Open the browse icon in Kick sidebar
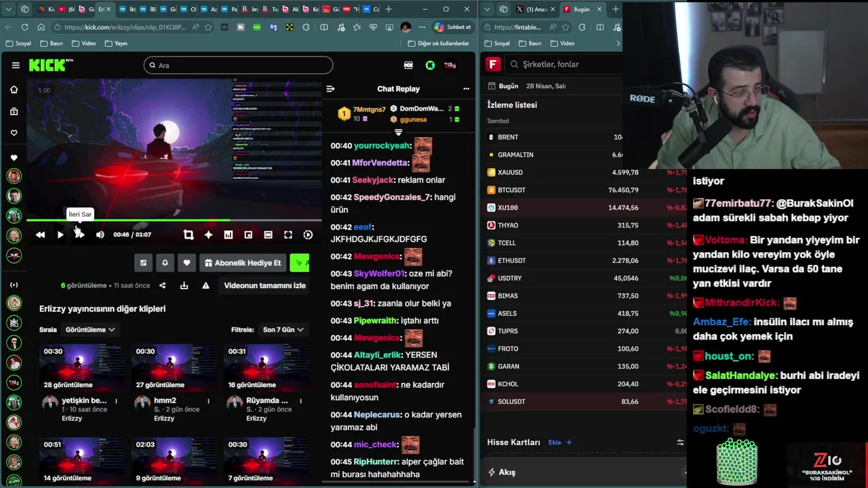Viewport: 868px width, 488px height. click(x=14, y=111)
